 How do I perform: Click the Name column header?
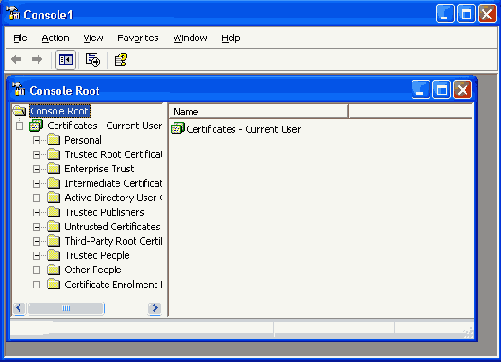[x=259, y=111]
